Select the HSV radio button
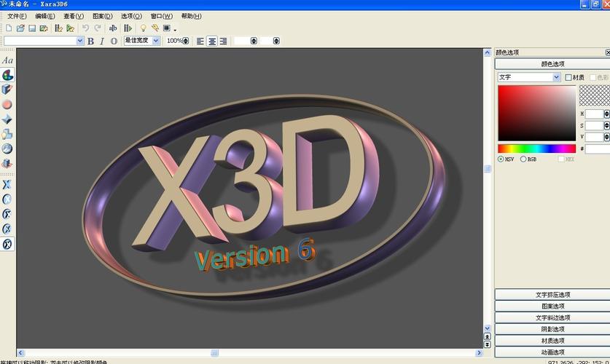Image resolution: width=610 pixels, height=364 pixels. point(501,159)
